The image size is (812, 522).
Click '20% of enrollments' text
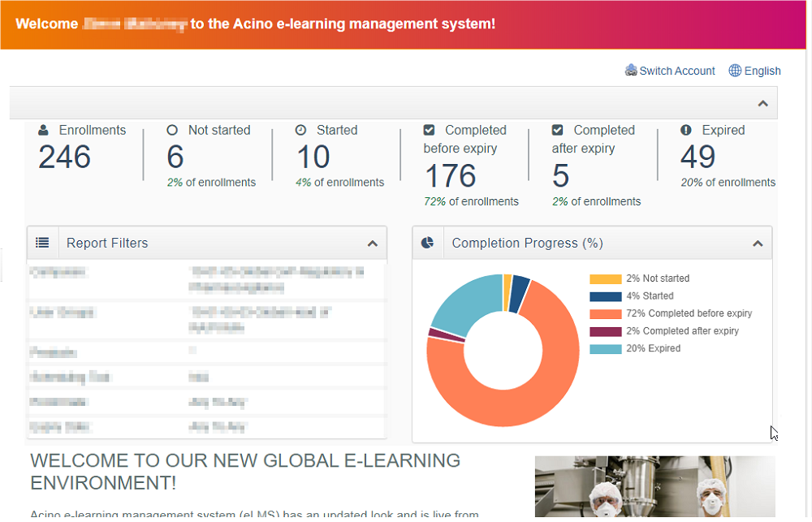point(728,183)
